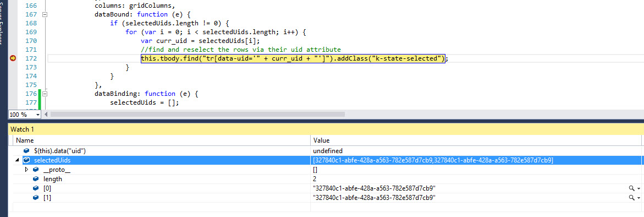Click the cube icon next to $(this).data("uid")
Viewport: 644px width, 217px height.
point(27,151)
